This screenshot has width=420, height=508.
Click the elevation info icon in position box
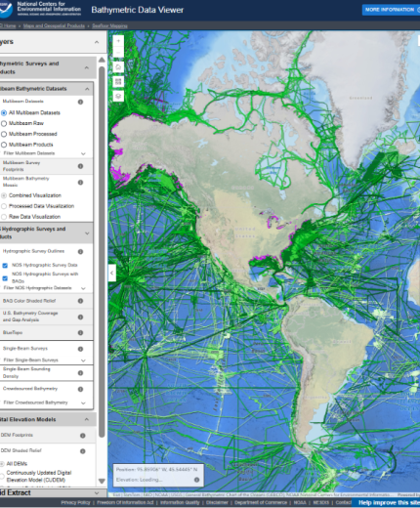coord(196,480)
